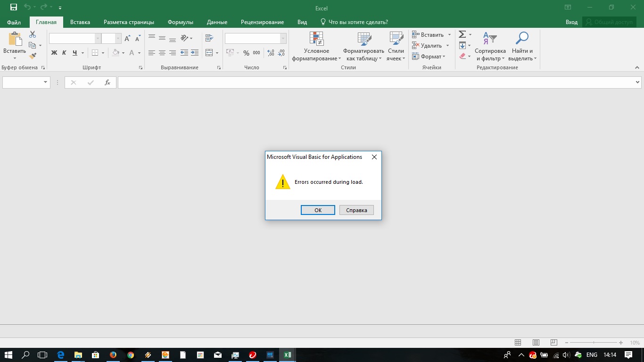The image size is (644, 362).
Task: Click the Accounting number format icon
Action: click(230, 53)
